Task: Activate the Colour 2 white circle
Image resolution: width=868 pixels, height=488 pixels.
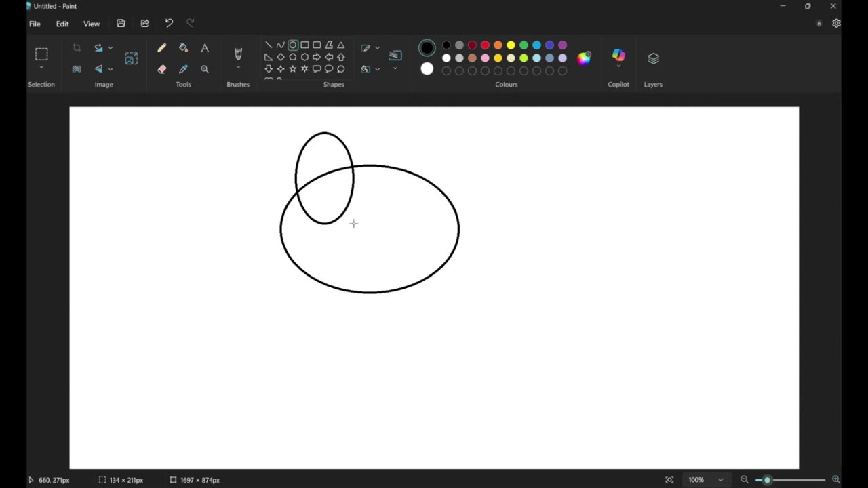Action: [427, 68]
